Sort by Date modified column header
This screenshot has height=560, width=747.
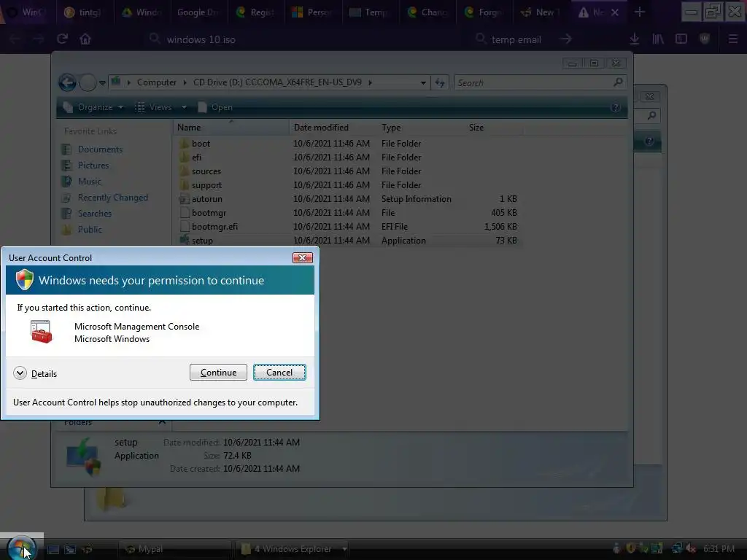333,127
